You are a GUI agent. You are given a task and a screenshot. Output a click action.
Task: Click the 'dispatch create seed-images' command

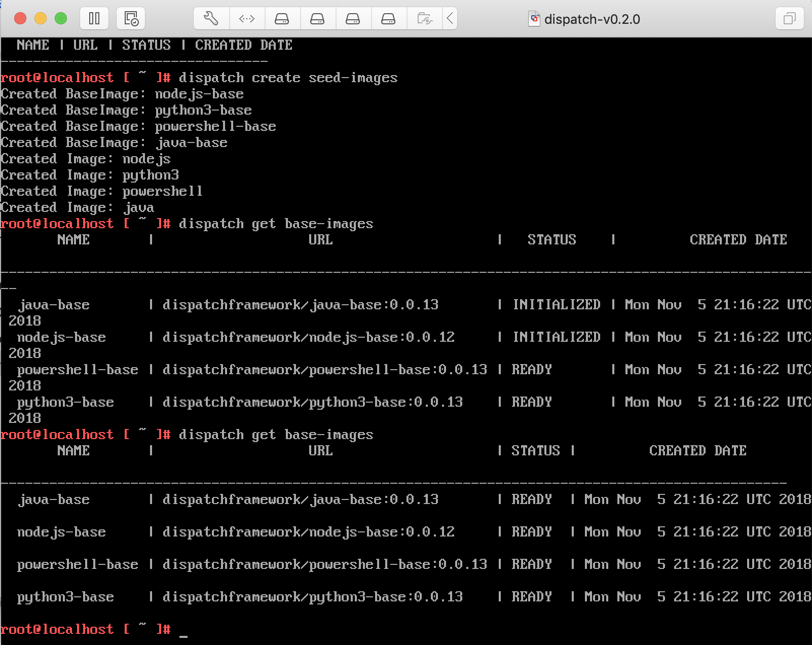[x=288, y=78]
